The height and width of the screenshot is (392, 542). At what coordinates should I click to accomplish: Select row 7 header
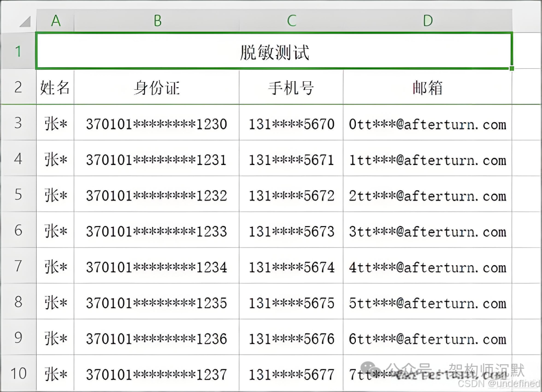[18, 266]
